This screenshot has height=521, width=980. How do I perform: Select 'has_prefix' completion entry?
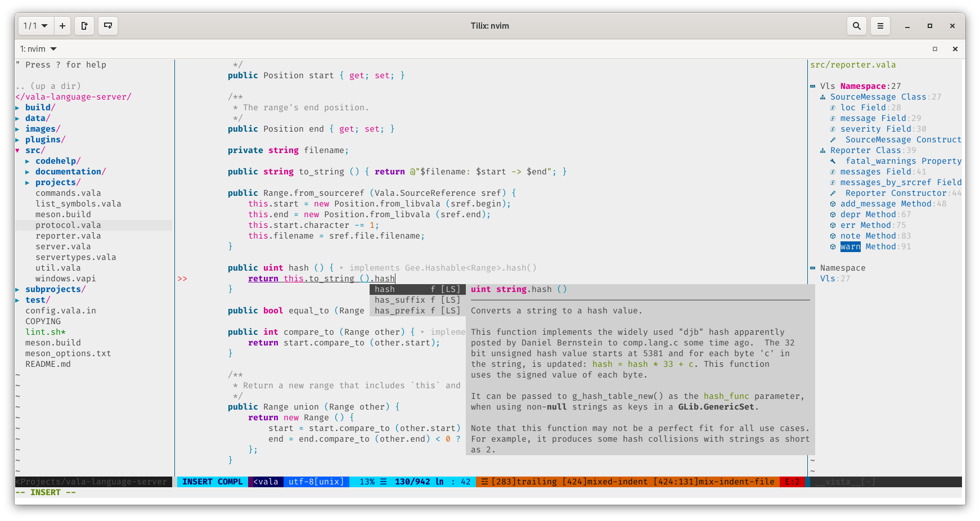(417, 311)
